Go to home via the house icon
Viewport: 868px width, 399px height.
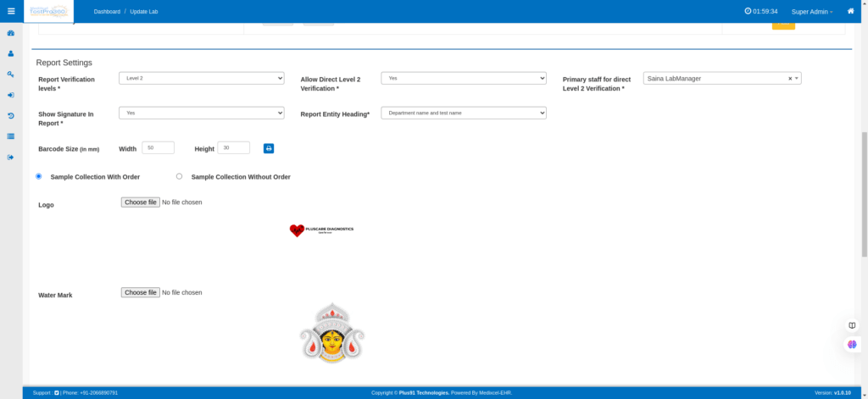tap(850, 11)
